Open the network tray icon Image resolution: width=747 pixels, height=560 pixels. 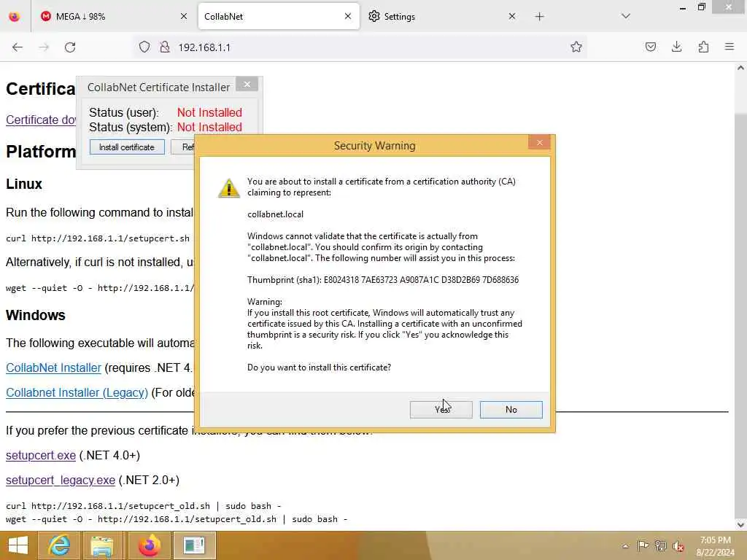(660, 545)
